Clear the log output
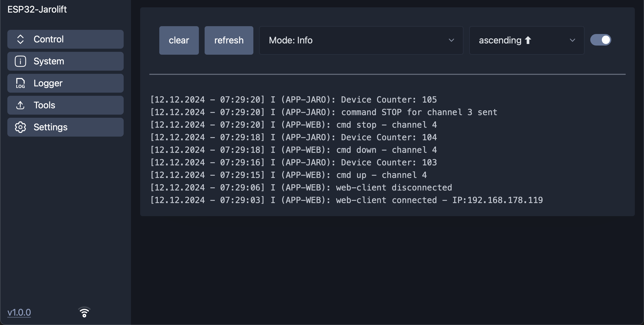The width and height of the screenshot is (644, 325). coord(179,40)
